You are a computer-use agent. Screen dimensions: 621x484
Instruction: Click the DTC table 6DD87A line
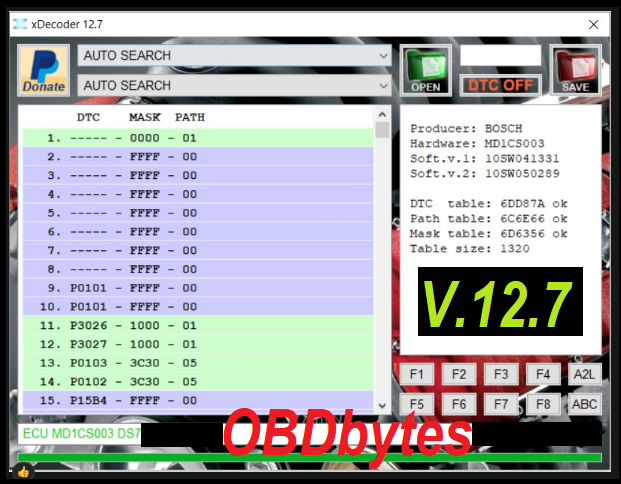[x=489, y=204]
